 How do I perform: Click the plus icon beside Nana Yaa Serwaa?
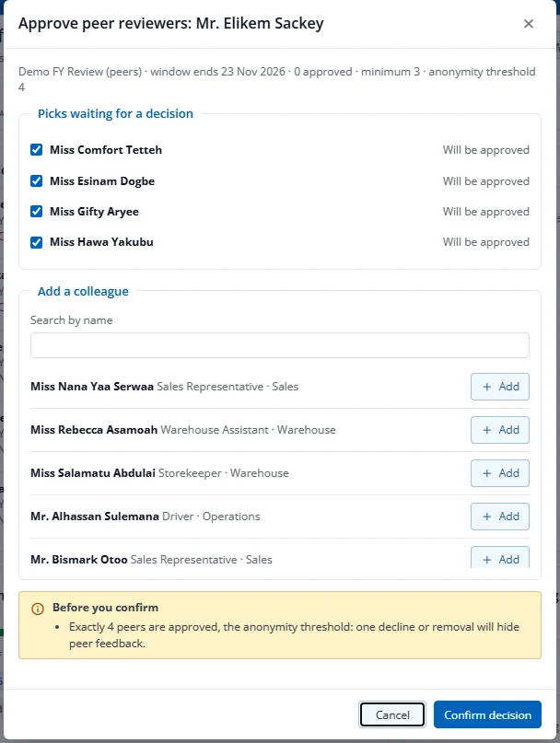pos(487,387)
